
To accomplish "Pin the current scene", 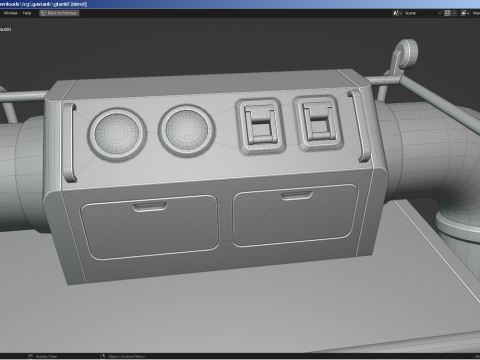I will click(x=440, y=13).
